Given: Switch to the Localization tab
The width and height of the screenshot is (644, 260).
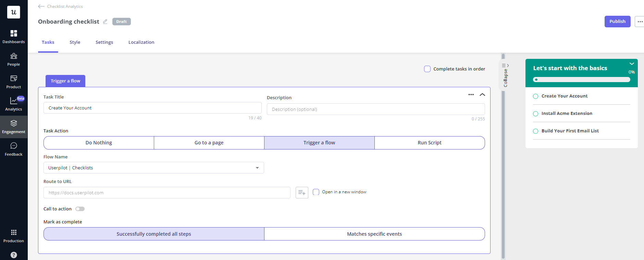Looking at the screenshot, I should coord(141,42).
